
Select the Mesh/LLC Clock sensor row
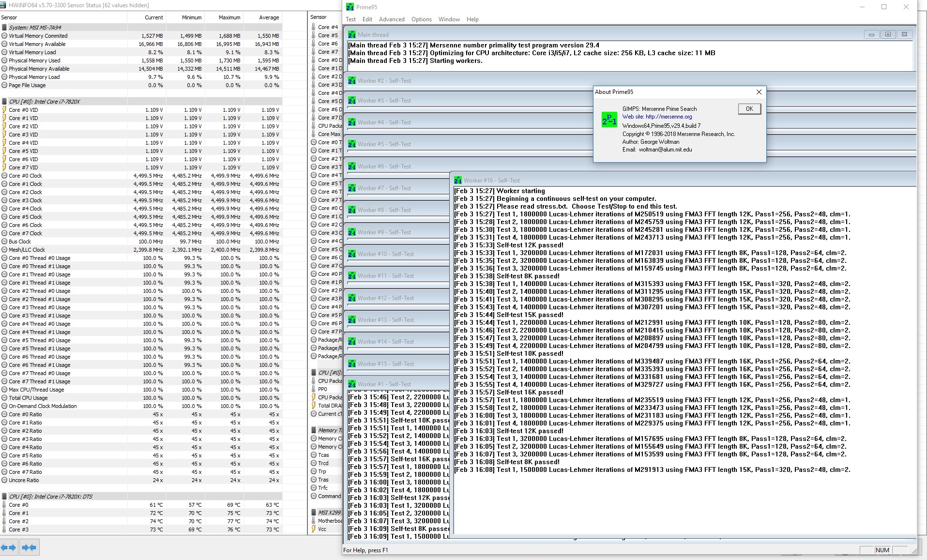140,250
